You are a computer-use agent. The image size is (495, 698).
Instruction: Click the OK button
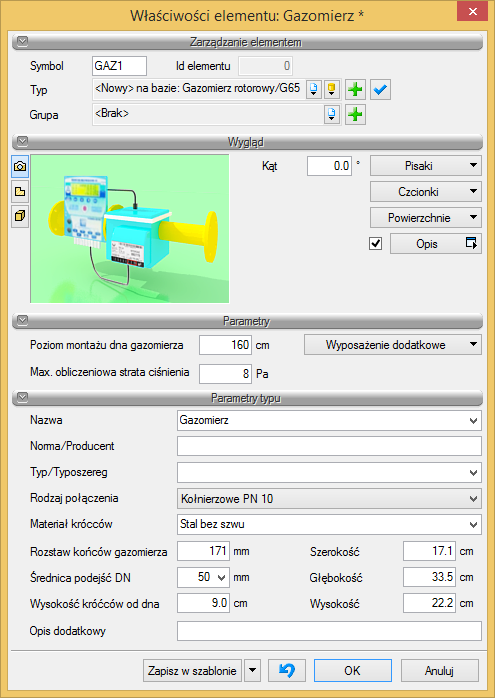[353, 670]
